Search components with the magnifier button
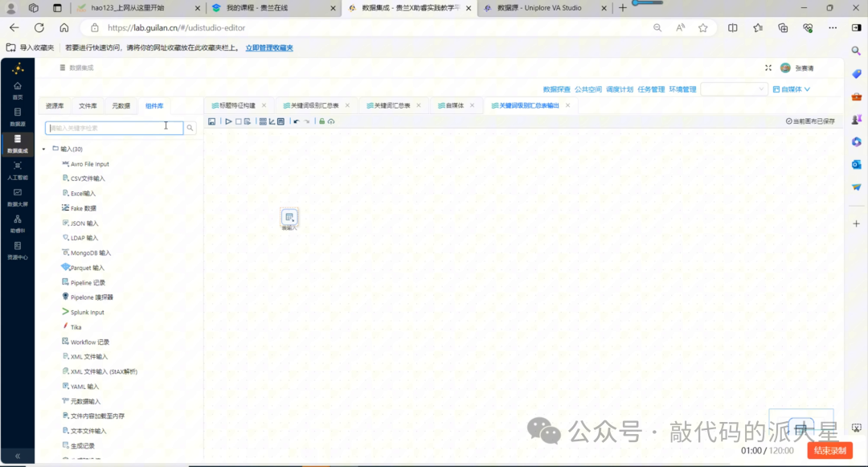Image resolution: width=868 pixels, height=467 pixels. (x=190, y=128)
